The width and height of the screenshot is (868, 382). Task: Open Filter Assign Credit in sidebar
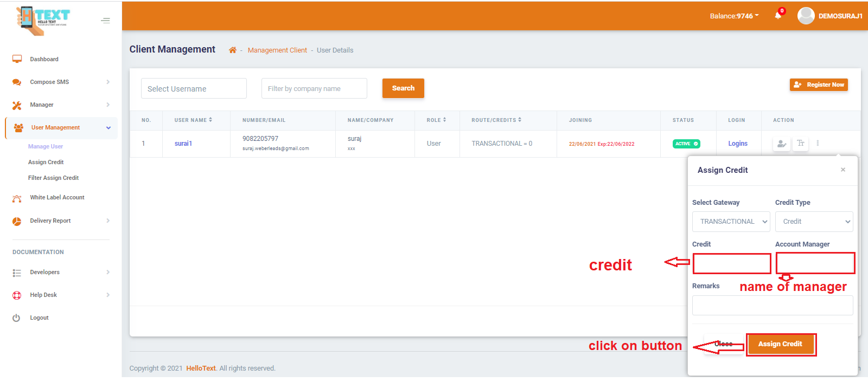tap(53, 178)
